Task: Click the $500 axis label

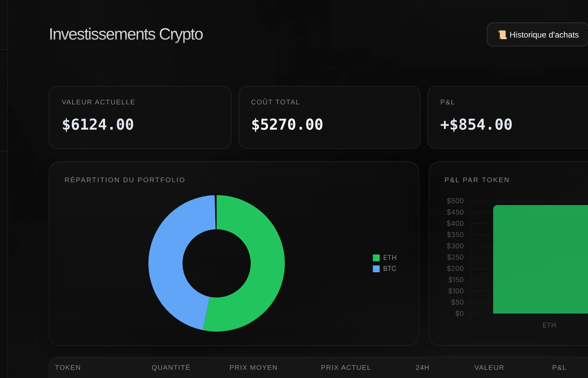Action: point(455,201)
